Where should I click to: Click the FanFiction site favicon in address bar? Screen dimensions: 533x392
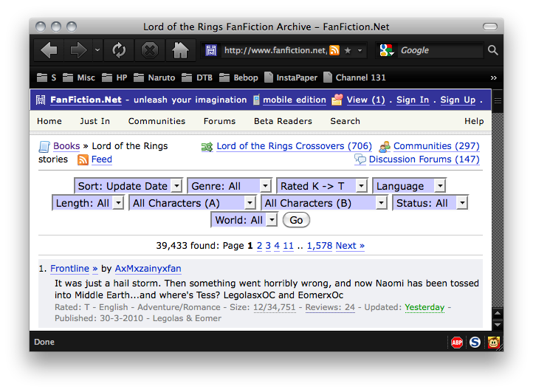coord(211,50)
